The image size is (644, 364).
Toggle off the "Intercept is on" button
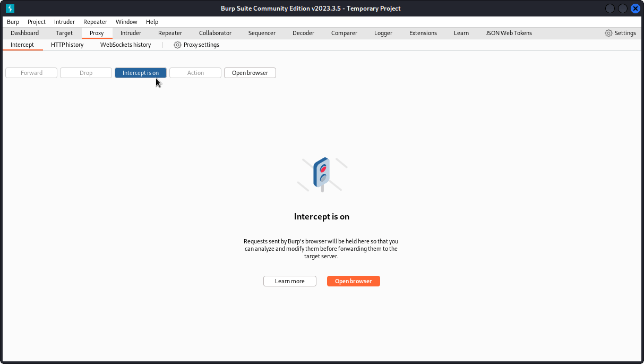140,72
